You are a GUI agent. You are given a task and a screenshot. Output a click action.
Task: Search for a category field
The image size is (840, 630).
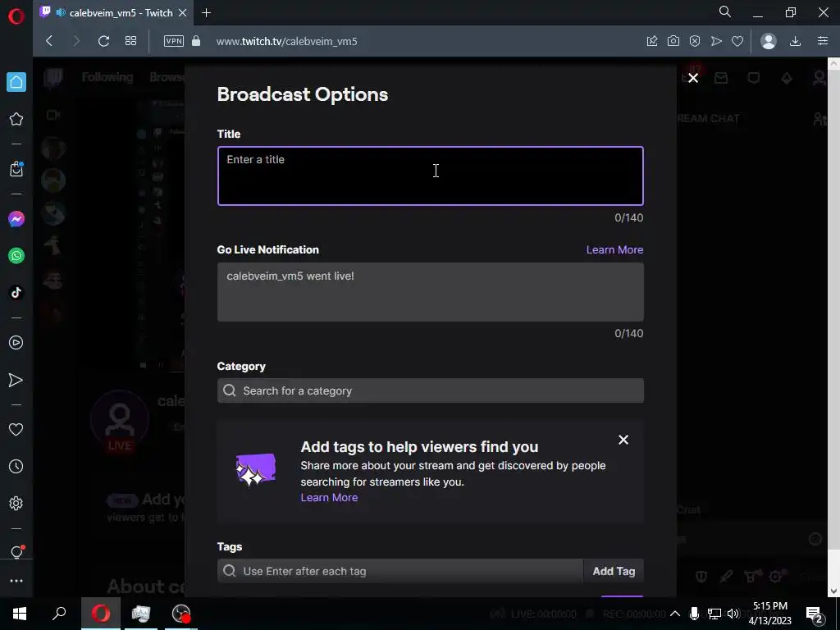[x=430, y=390]
